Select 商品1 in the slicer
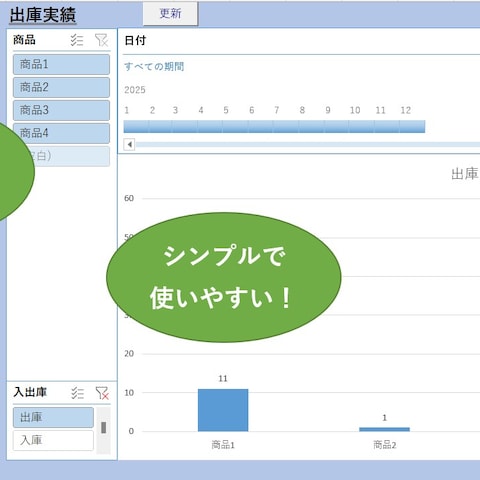 [x=61, y=64]
